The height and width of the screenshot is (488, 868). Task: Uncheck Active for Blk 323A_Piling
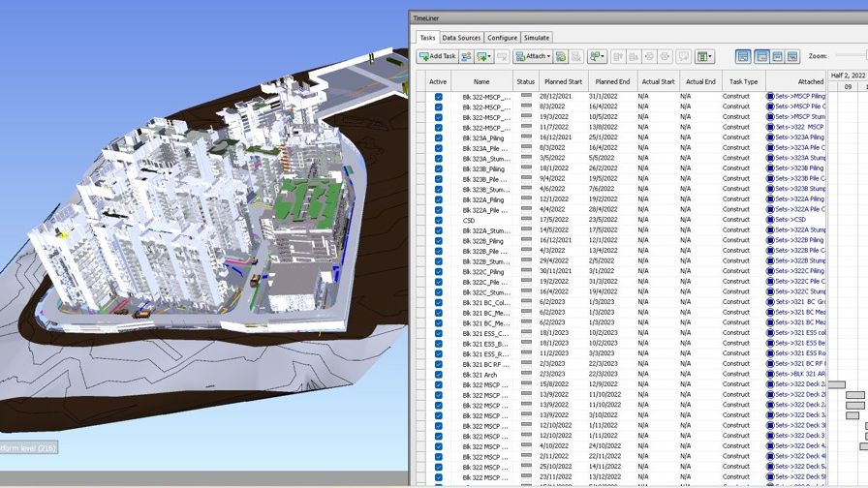coord(439,137)
